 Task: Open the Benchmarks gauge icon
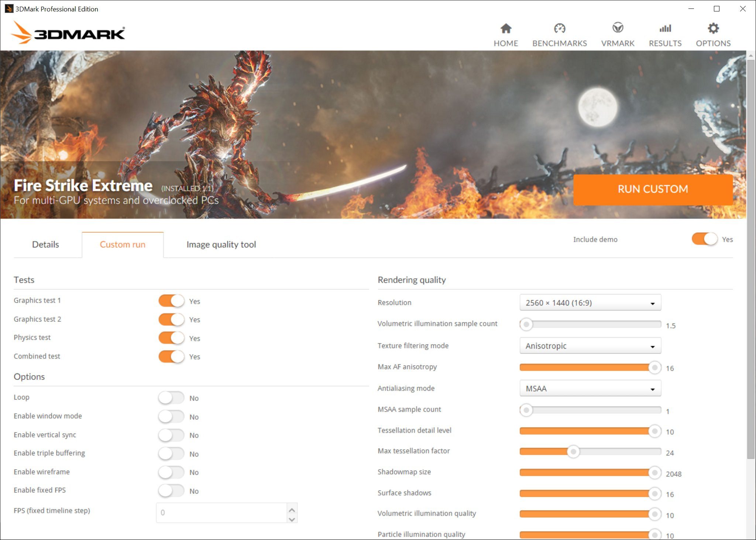(x=559, y=28)
